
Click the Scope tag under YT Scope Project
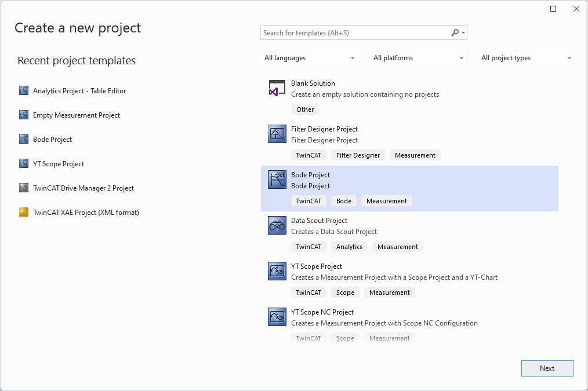(x=345, y=292)
